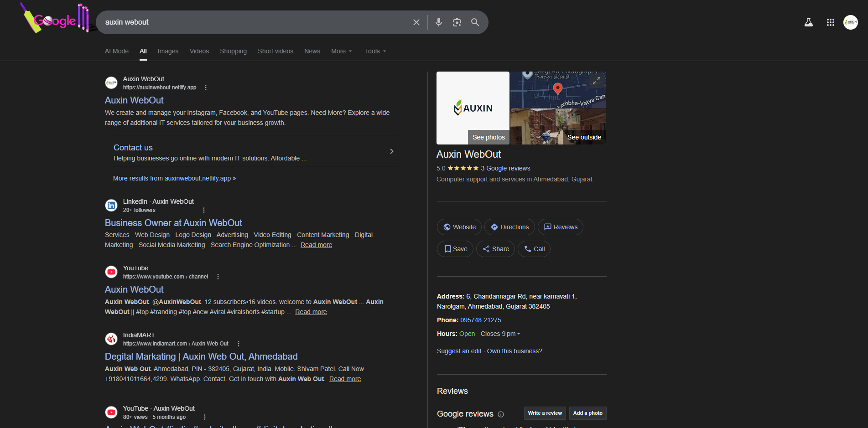This screenshot has height=428, width=868.
Task: Click the Directions button
Action: pyautogui.click(x=509, y=227)
